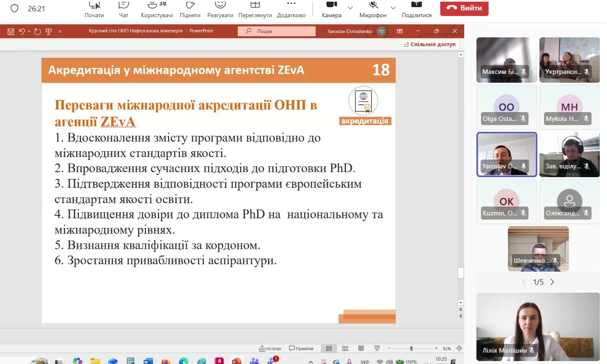Toggle the Мікрофон mute state
The height and width of the screenshot is (364, 607).
[373, 9]
